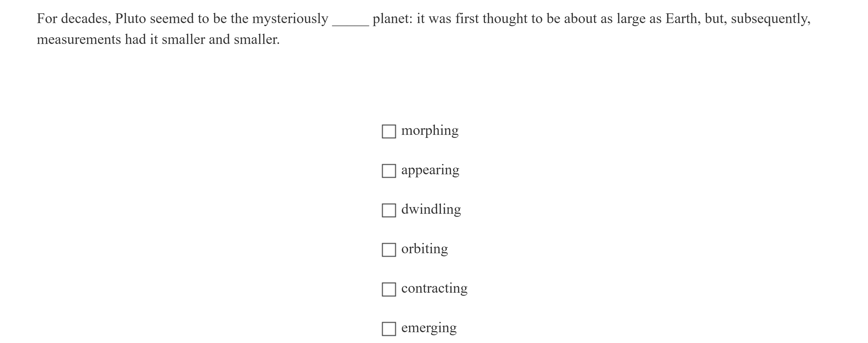Enable the 'orbiting' answer checkbox
Viewport: 868px width, 343px height.
pyautogui.click(x=389, y=250)
